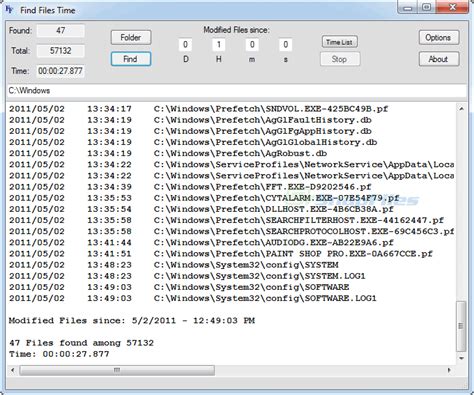
Task: Click the Folder button
Action: pyautogui.click(x=131, y=37)
